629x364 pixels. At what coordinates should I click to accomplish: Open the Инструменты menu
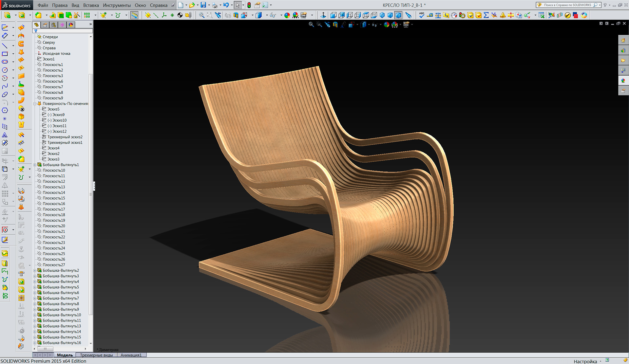(x=117, y=5)
